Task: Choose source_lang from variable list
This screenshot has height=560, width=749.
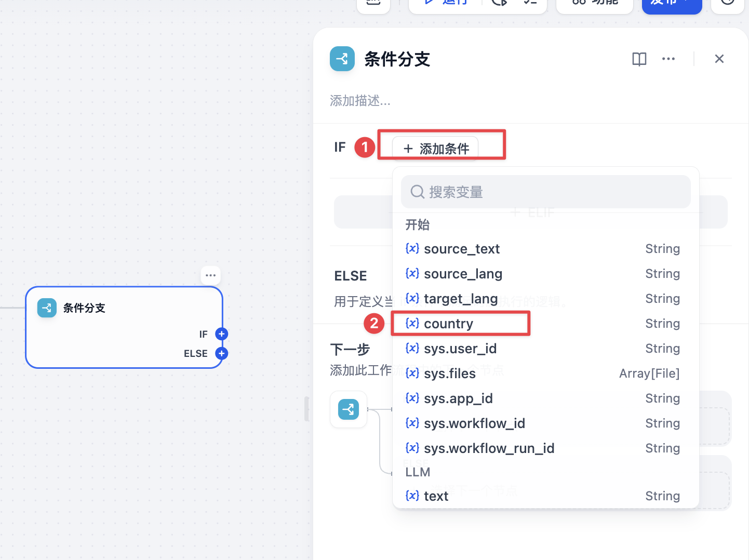Action: tap(543, 274)
